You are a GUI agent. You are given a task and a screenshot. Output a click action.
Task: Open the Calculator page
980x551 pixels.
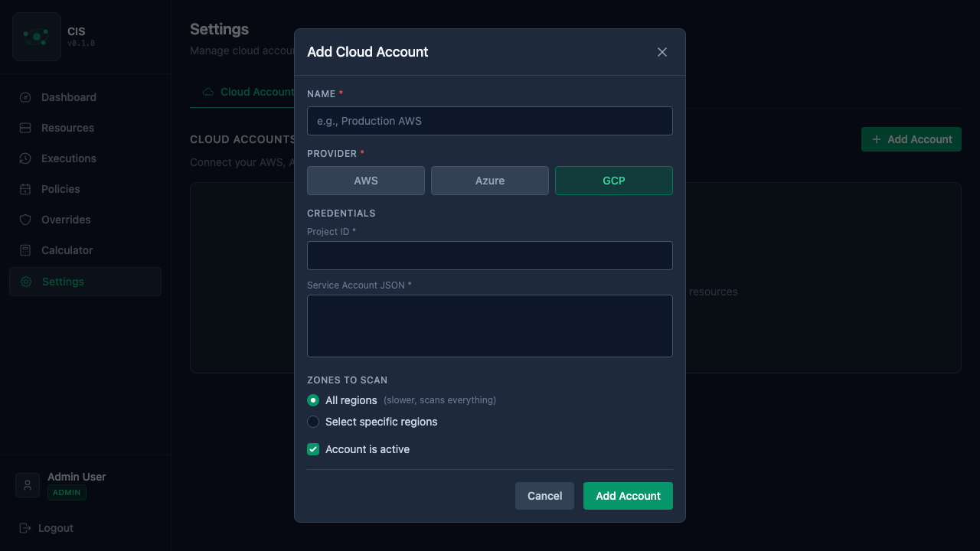[x=85, y=250]
